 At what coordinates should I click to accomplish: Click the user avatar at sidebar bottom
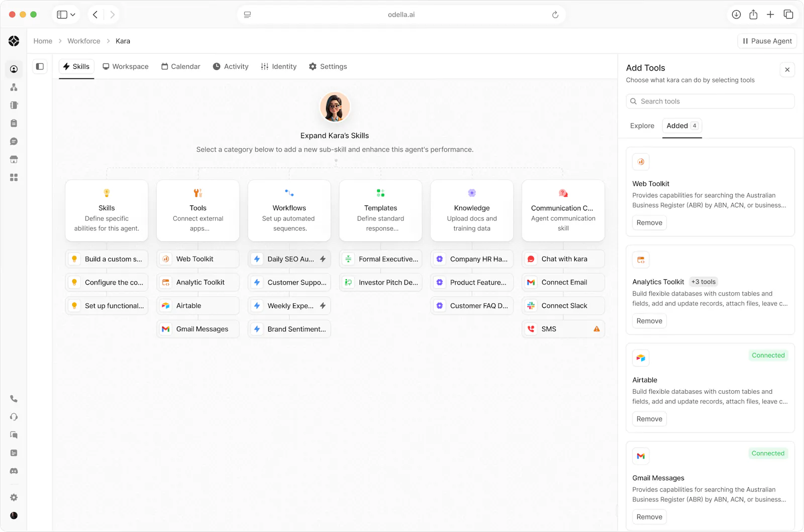point(14,515)
